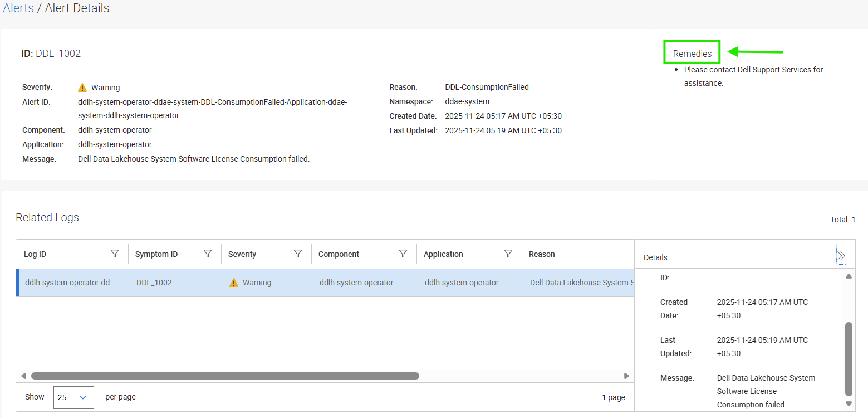Click the ddae-system namespace value
This screenshot has width=868, height=418.
click(x=467, y=101)
